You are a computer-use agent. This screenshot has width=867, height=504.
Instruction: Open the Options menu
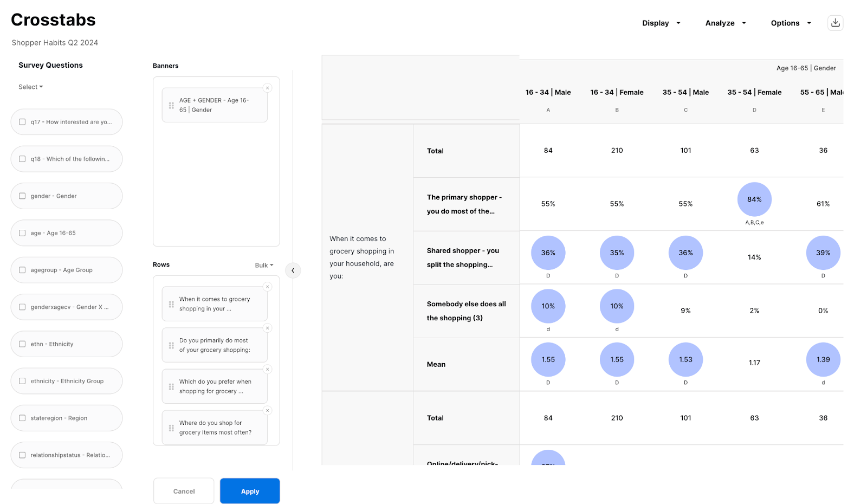791,23
